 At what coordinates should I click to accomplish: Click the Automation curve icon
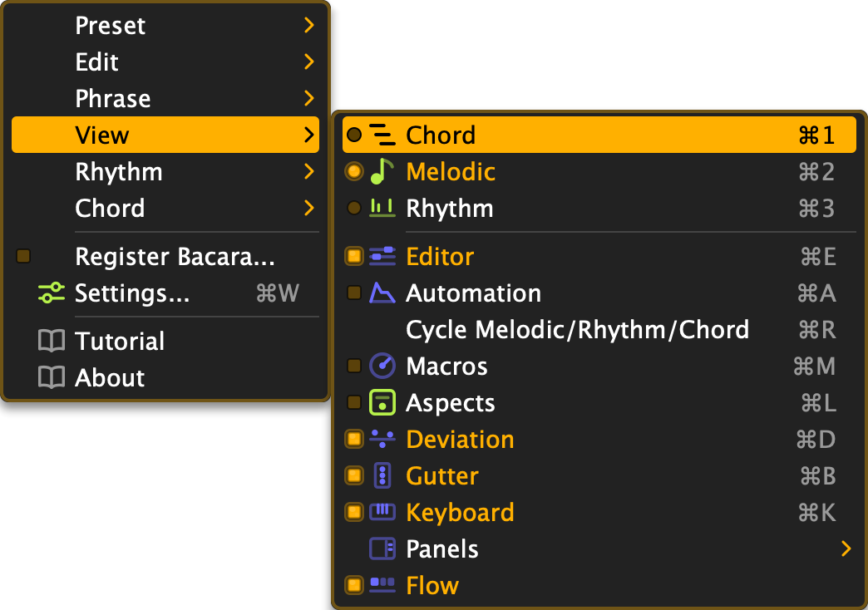(x=382, y=293)
